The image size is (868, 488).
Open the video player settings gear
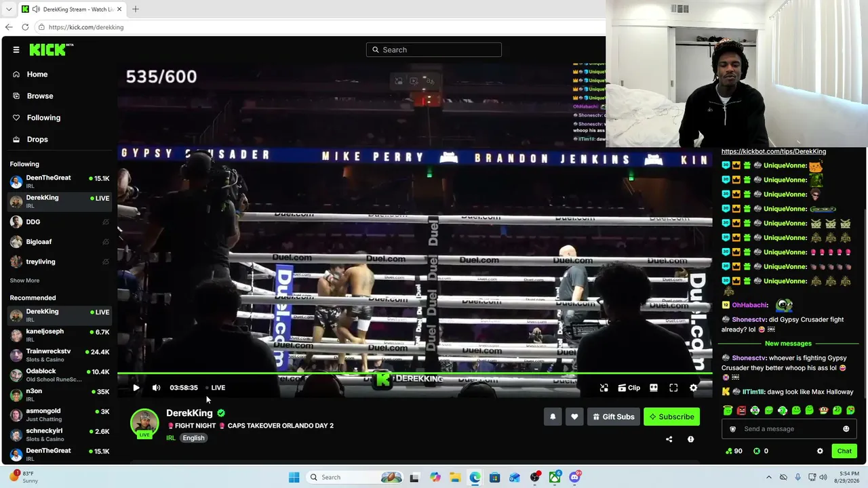point(693,388)
